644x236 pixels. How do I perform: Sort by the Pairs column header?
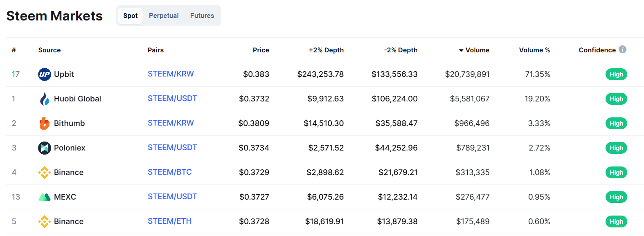[155, 50]
